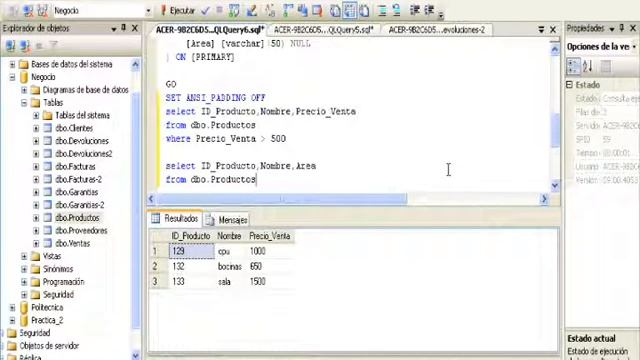This screenshot has width=640, height=360.
Task: Open the design query in editor icon
Action: (x=252, y=11)
